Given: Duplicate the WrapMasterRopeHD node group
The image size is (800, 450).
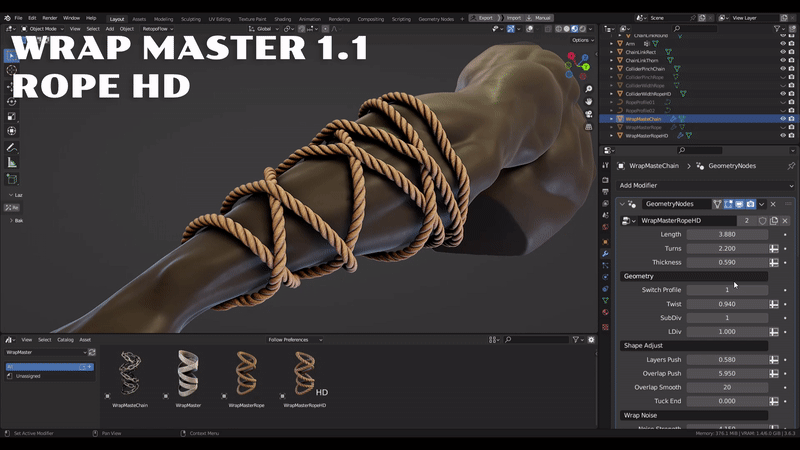Looking at the screenshot, I should click(x=774, y=221).
